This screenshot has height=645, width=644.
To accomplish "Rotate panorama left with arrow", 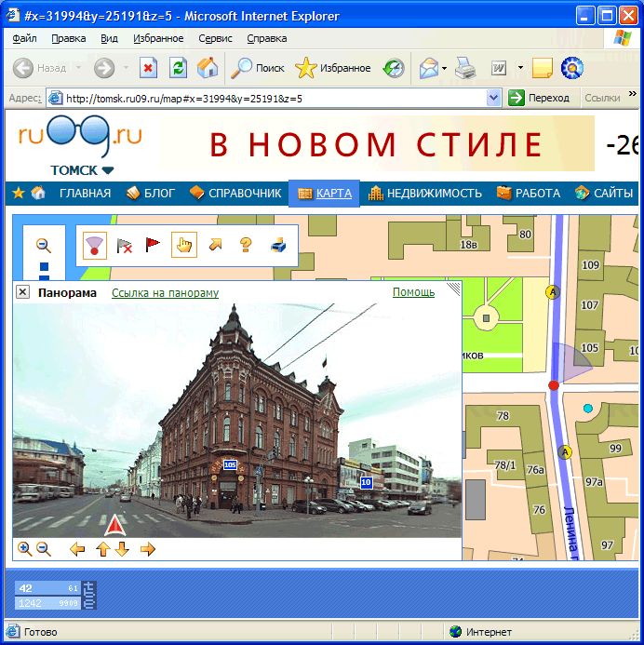I will (x=77, y=549).
